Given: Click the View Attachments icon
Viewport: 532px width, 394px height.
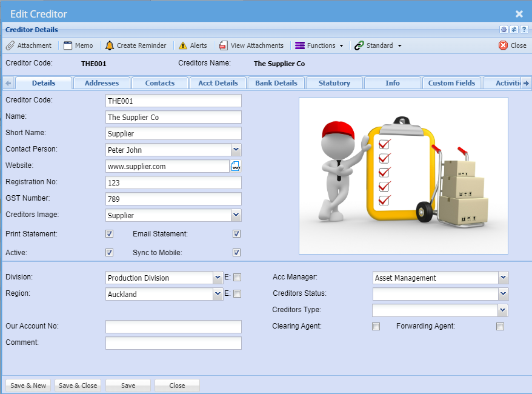Looking at the screenshot, I should pos(224,45).
